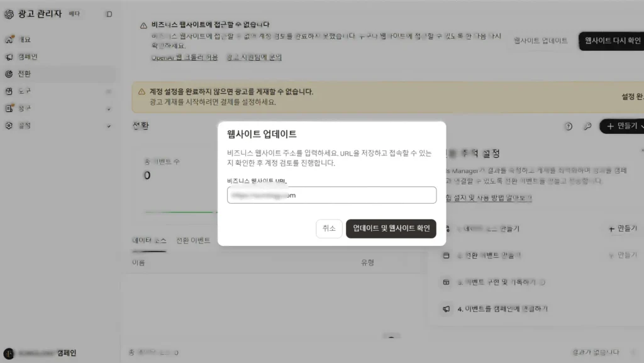Click the key icon near 만들기
Image resolution: width=644 pixels, height=363 pixels.
(x=588, y=126)
